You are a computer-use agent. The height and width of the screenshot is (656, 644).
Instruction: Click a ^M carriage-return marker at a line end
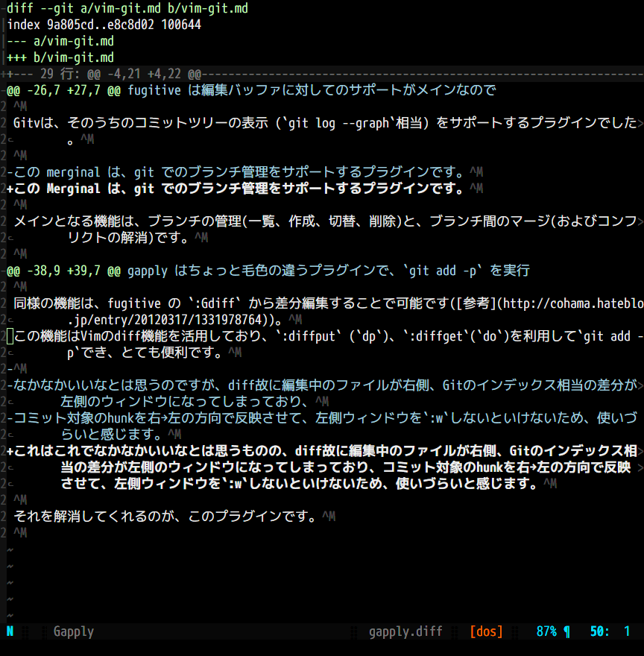pos(329,516)
